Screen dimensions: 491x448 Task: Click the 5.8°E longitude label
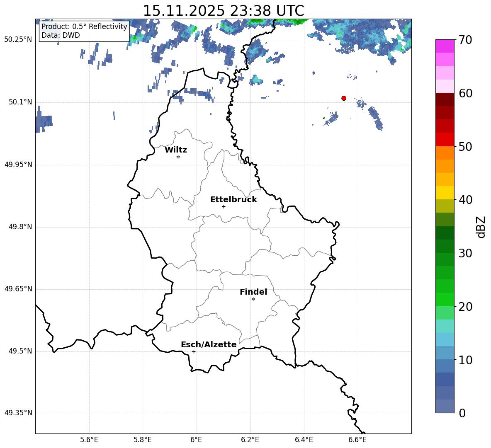[143, 440]
